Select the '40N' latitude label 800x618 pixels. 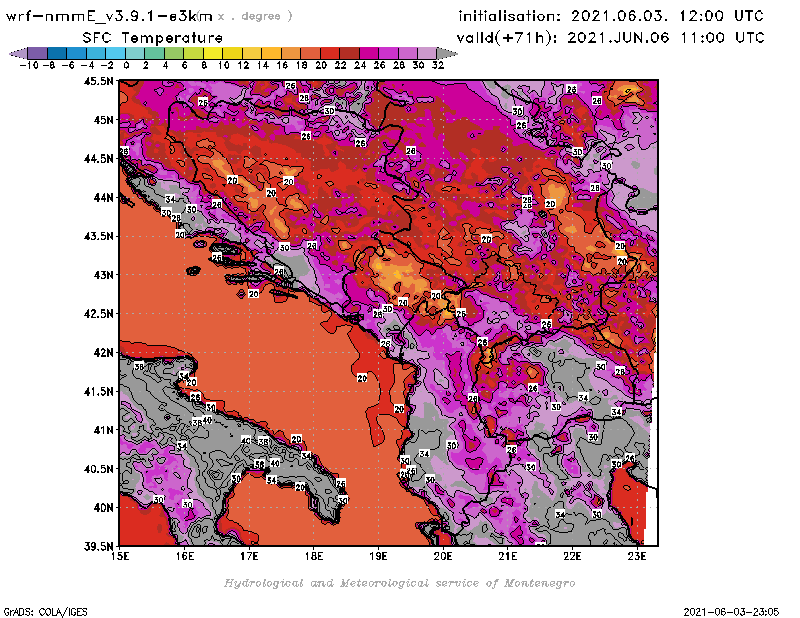pyautogui.click(x=103, y=508)
